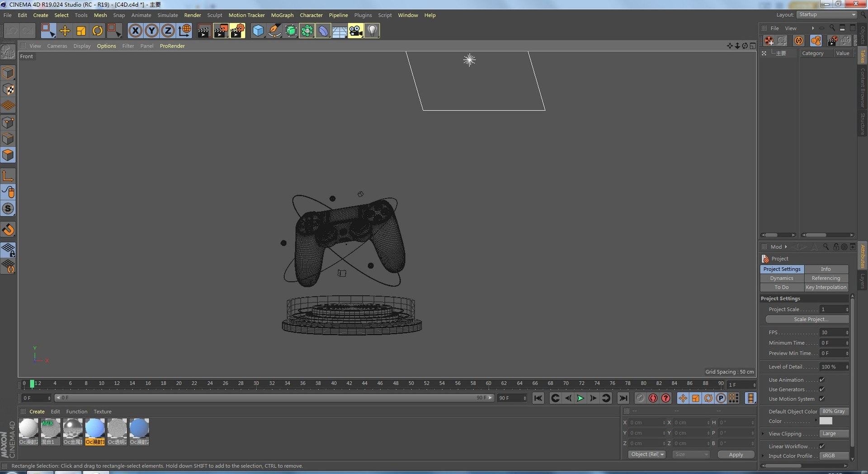This screenshot has width=868, height=474.
Task: Toggle Use Generators checkbox
Action: (x=822, y=389)
